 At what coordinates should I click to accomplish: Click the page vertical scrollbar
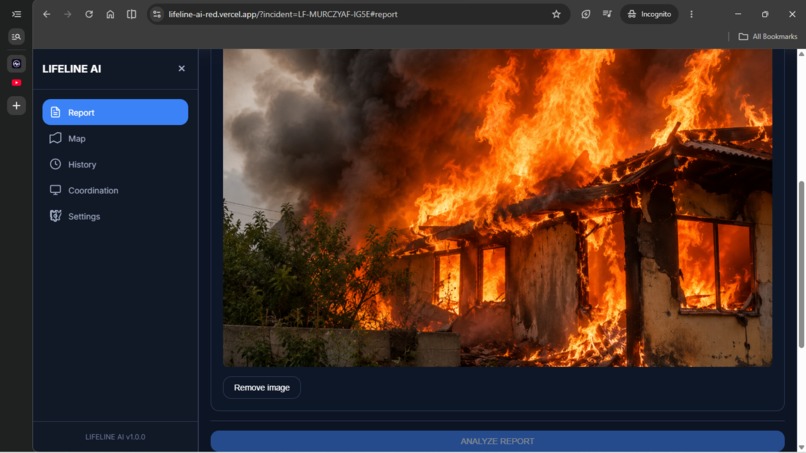(801, 264)
